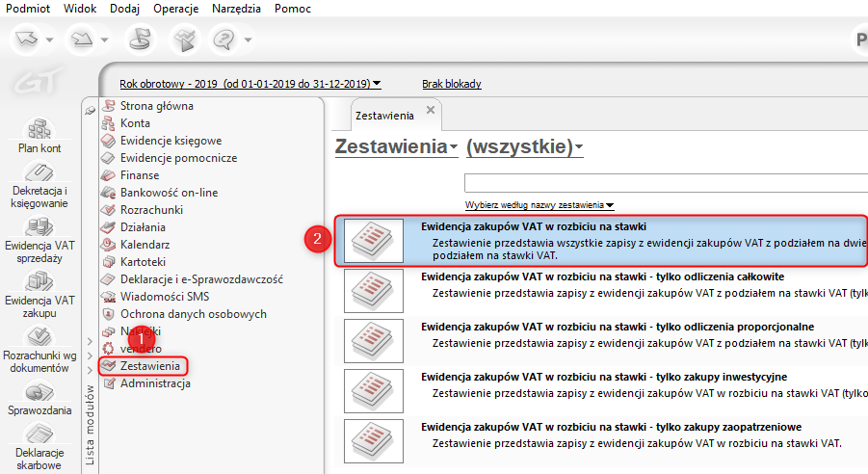Click the pin icon of module list
Viewport: 868px width, 474px height.
91,111
